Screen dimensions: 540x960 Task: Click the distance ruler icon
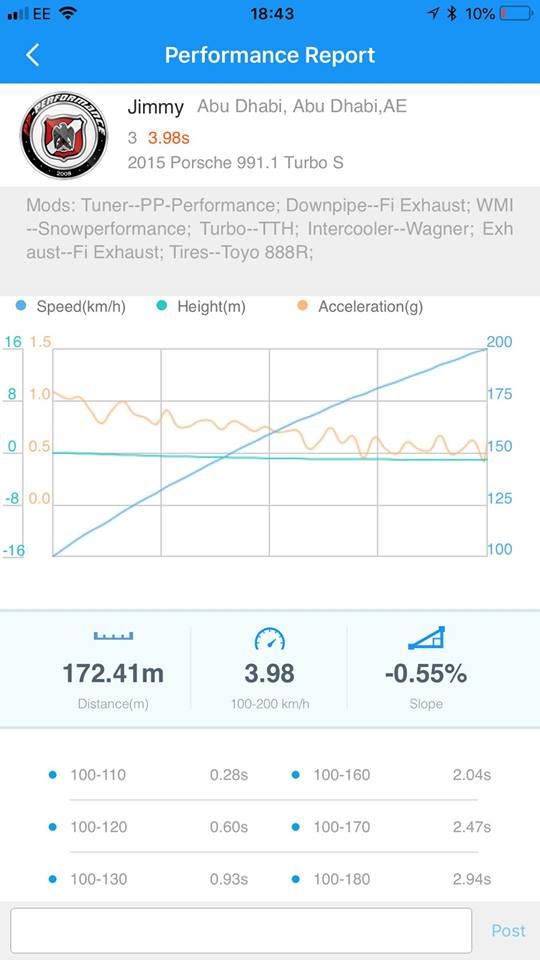113,637
